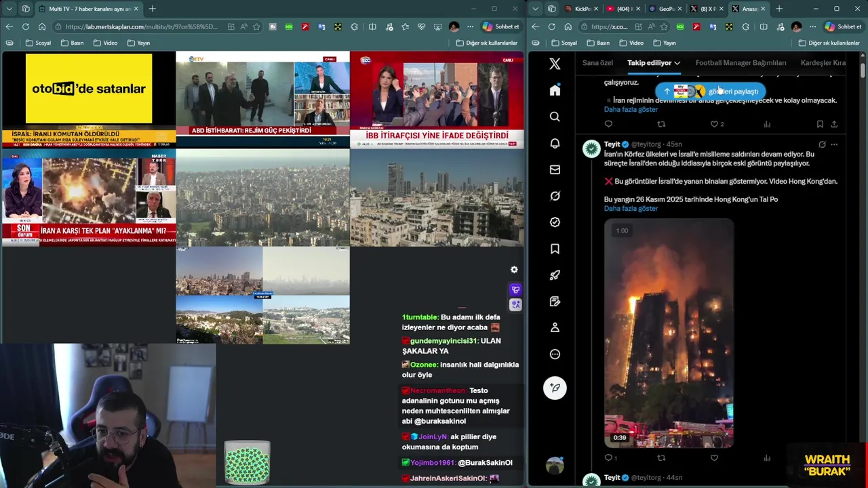Expand Takip ediliyor dropdown chevron
Screen dimensions: 868x488
pyautogui.click(x=677, y=63)
